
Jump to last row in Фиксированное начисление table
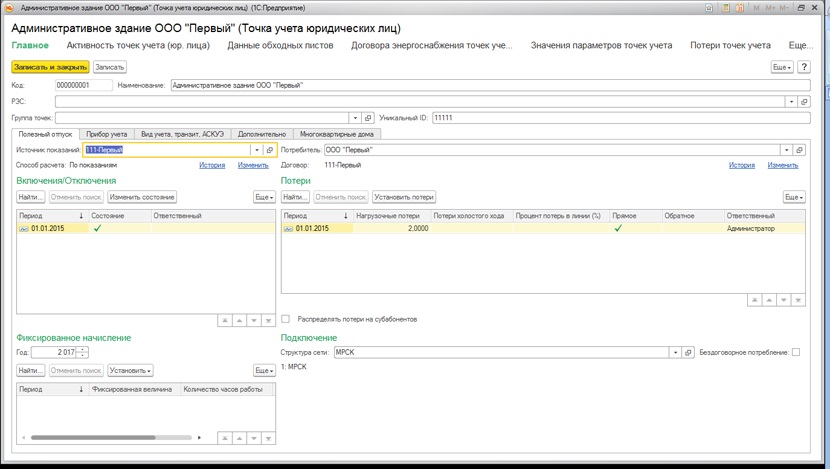[268, 438]
